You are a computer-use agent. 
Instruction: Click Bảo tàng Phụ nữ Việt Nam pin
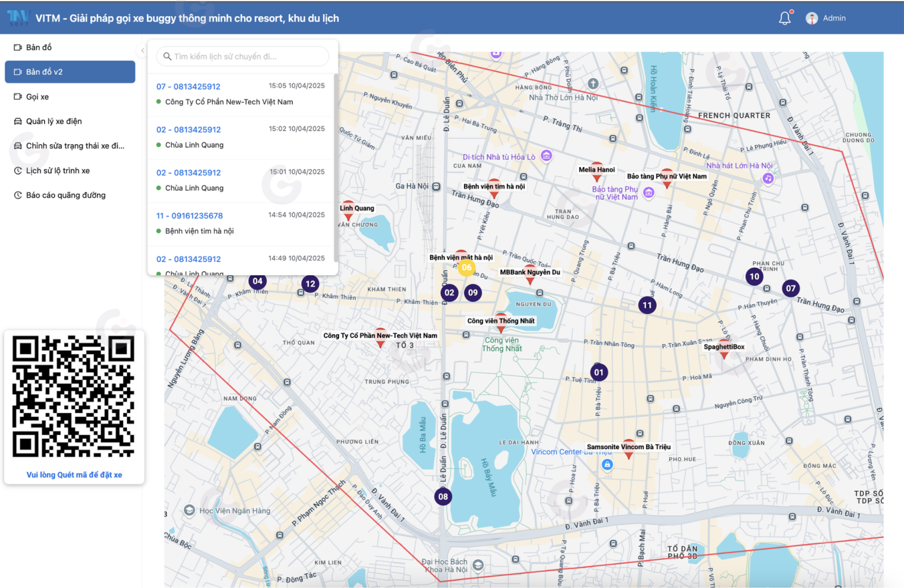pos(667,178)
